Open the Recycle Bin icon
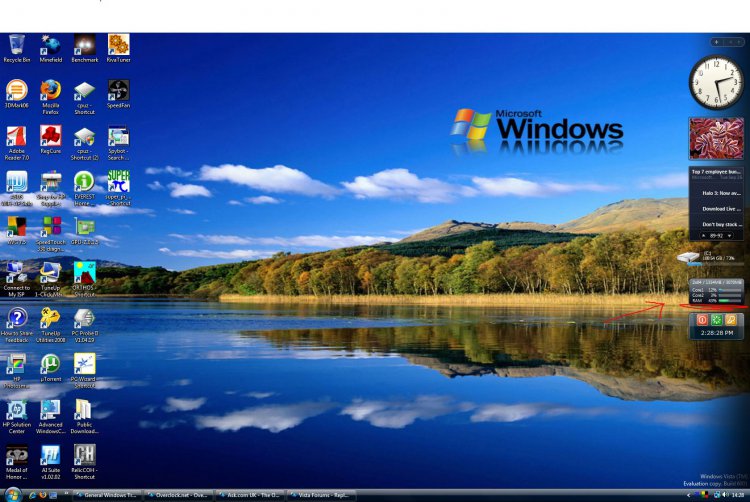This screenshot has width=750, height=502. click(17, 48)
